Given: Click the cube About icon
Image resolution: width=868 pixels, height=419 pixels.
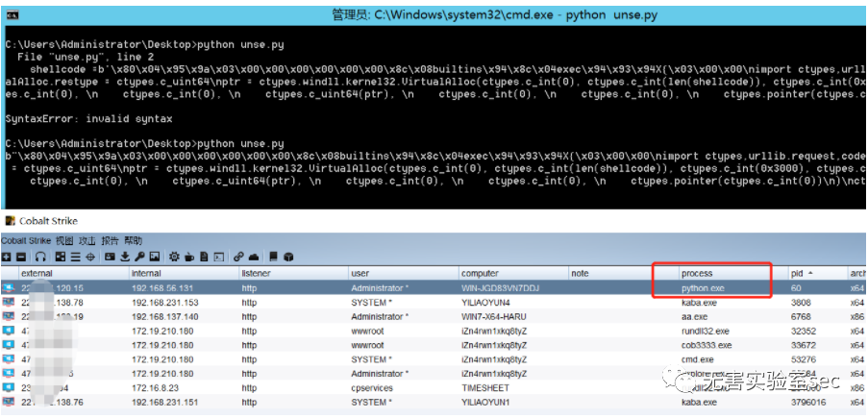Looking at the screenshot, I should pyautogui.click(x=287, y=257).
